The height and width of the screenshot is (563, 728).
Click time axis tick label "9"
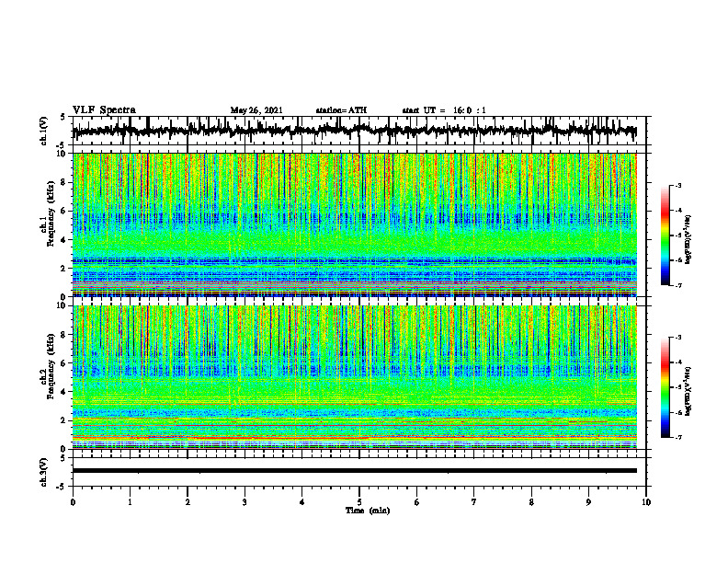click(588, 502)
